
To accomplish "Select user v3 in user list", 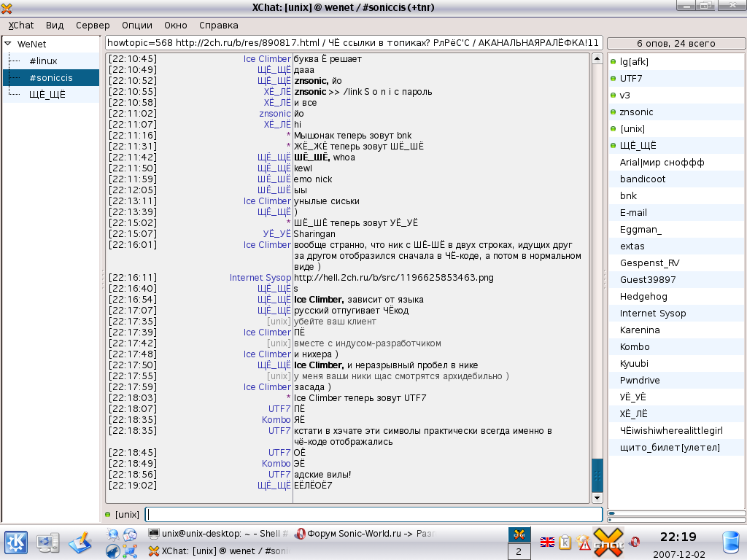I will pyautogui.click(x=676, y=96).
